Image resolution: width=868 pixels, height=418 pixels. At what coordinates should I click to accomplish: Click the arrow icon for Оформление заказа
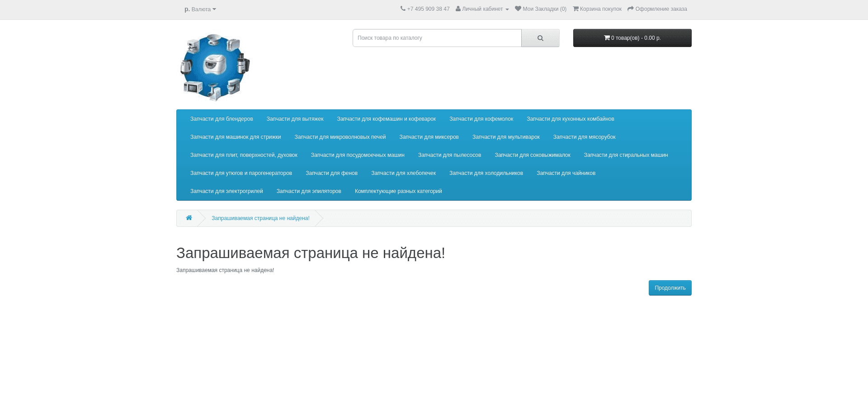[x=630, y=9]
